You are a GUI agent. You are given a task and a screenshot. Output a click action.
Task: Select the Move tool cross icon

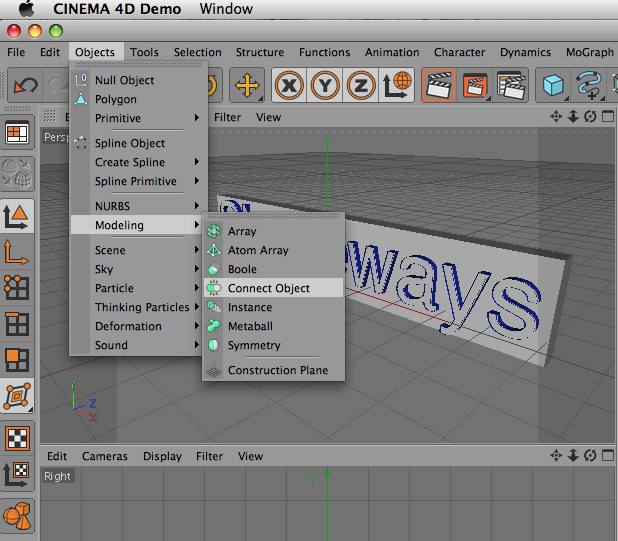(x=247, y=85)
